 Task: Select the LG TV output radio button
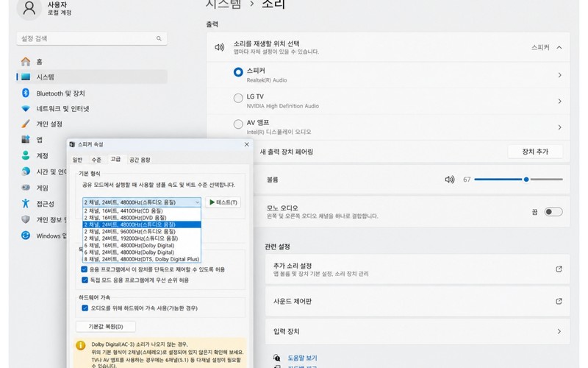tap(238, 98)
